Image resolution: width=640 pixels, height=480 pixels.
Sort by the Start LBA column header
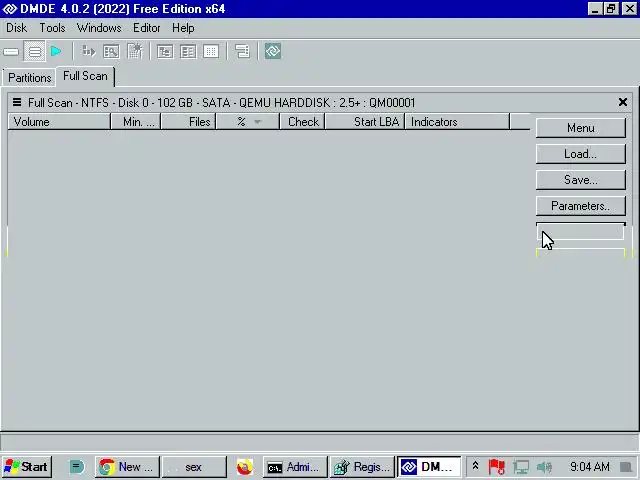pos(365,122)
